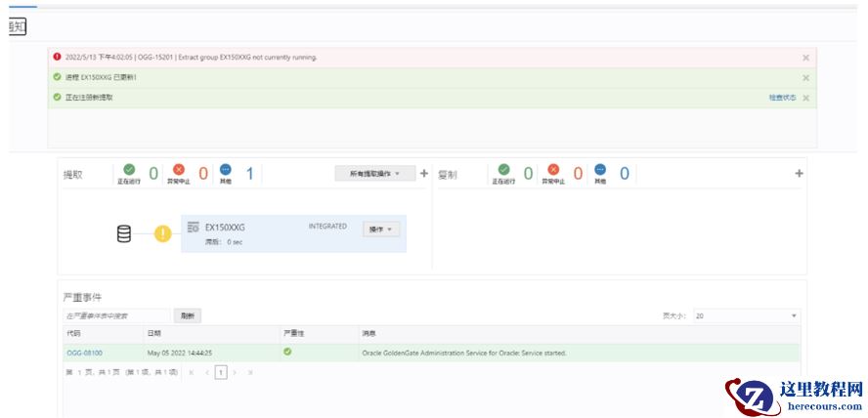Click the 滞后 0 sec lag text
868x418 pixels.
[x=224, y=242]
